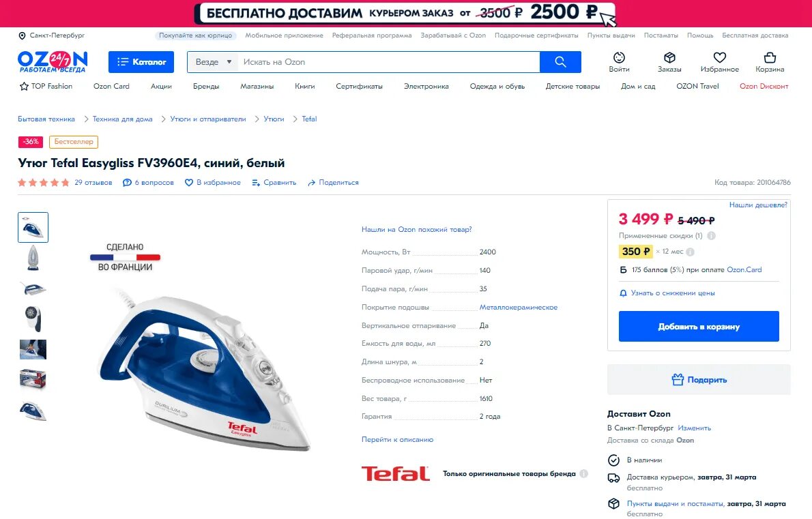Open the Корзина cart icon
Viewport: 812px width, 519px height.
(x=770, y=57)
